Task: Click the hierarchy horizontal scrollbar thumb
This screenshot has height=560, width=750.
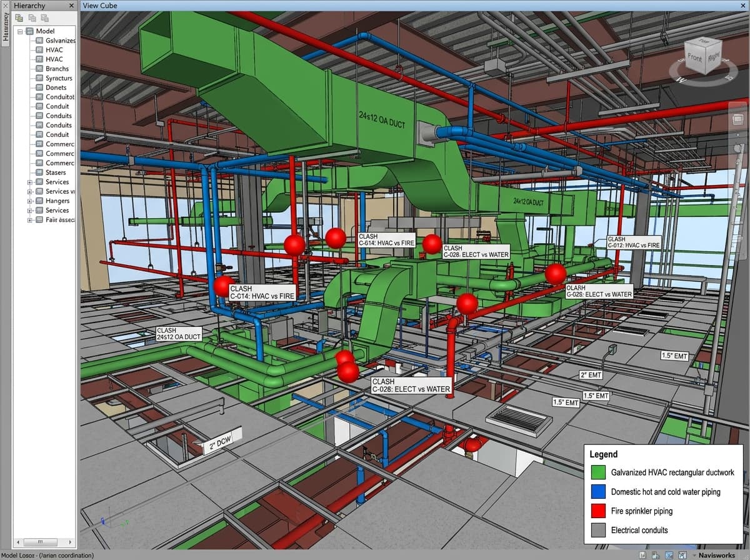Action: click(40, 542)
